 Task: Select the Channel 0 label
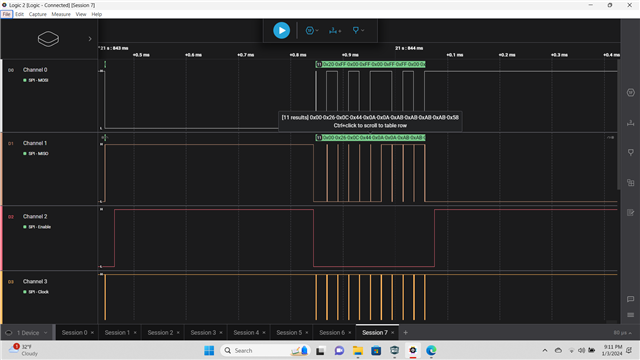coord(35,70)
